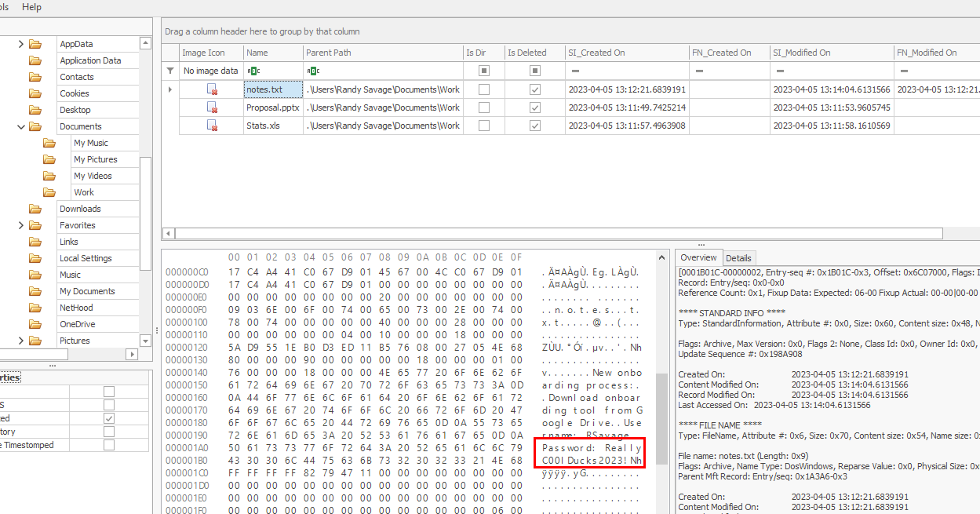Toggle Is Deleted checkbox for notes.txt
Screen dimensions: 980x514
click(x=535, y=89)
